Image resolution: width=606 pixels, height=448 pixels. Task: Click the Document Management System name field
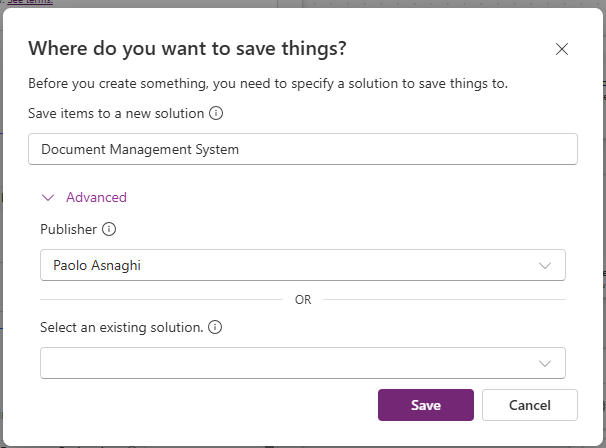pos(302,149)
